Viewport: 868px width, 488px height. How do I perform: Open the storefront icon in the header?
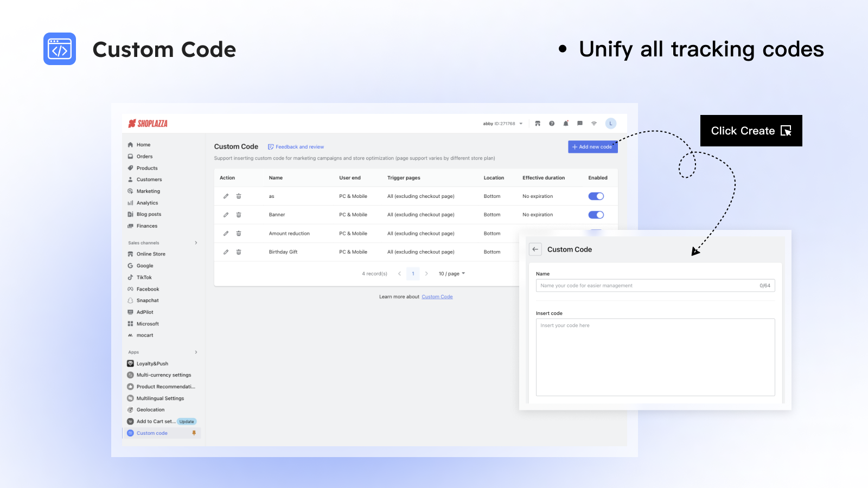coord(538,124)
